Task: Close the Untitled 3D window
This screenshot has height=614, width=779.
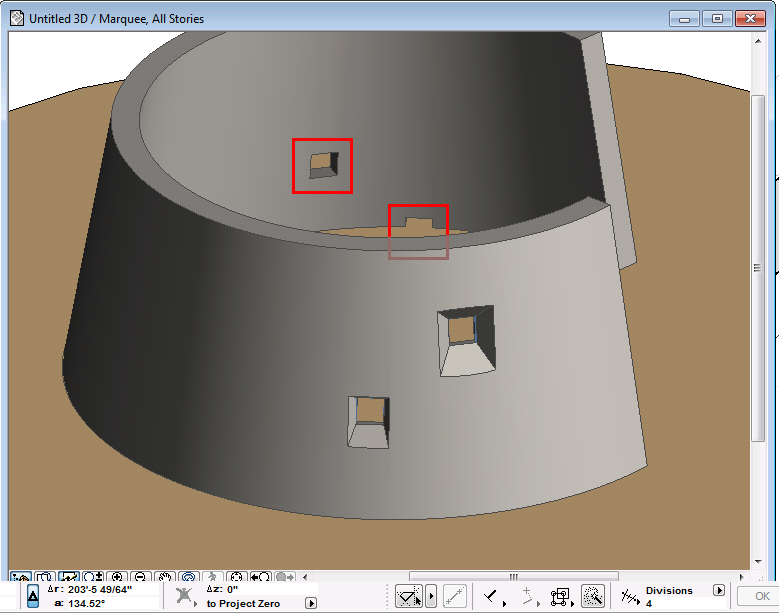Action: (x=751, y=19)
